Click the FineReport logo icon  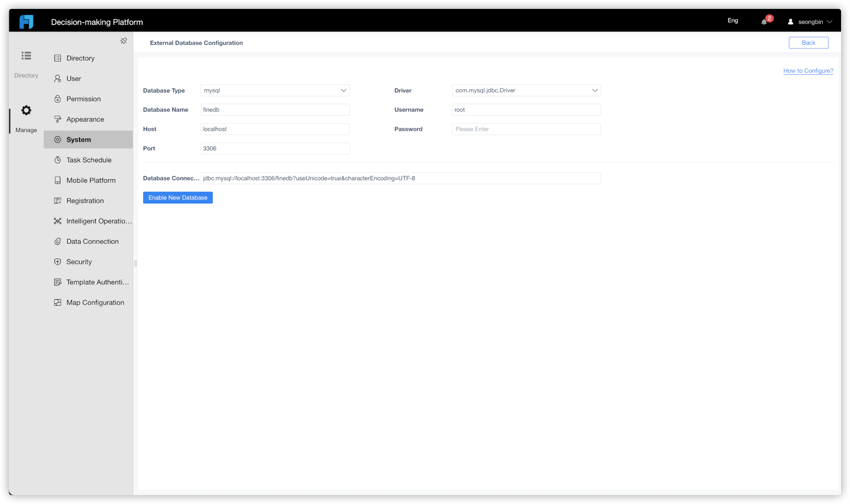point(26,22)
